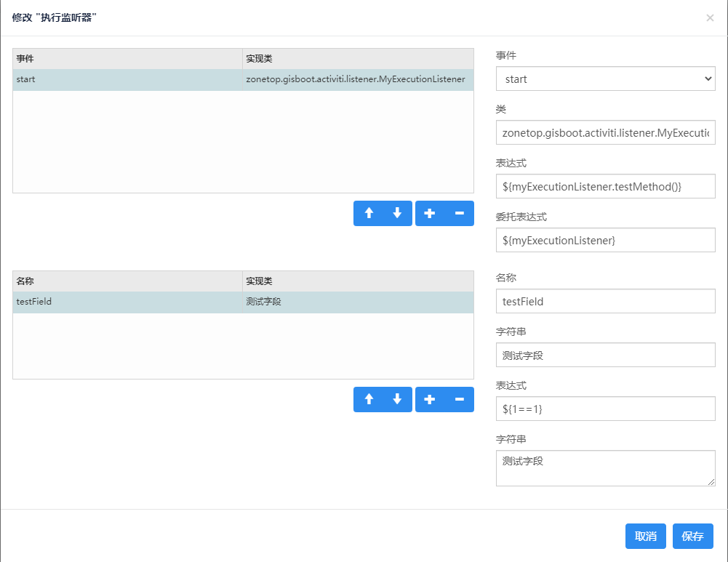Remove the selected field row
This screenshot has width=728, height=562.
coord(460,399)
